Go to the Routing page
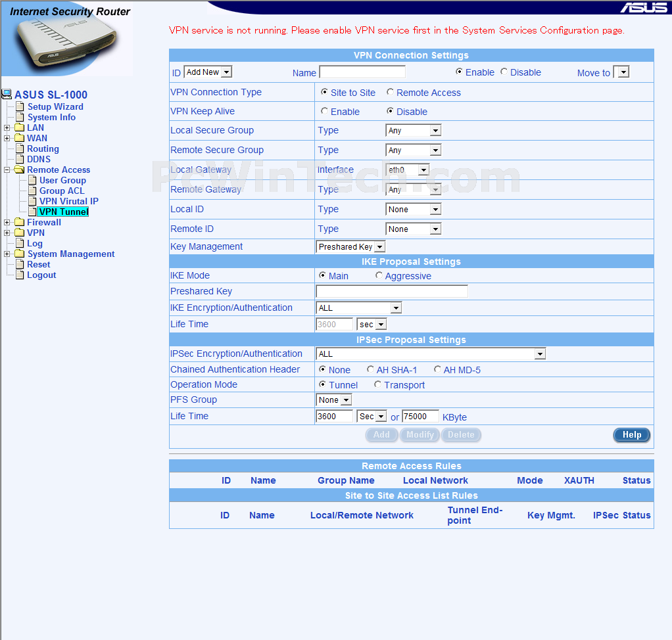The width and height of the screenshot is (672, 640). coord(43,149)
